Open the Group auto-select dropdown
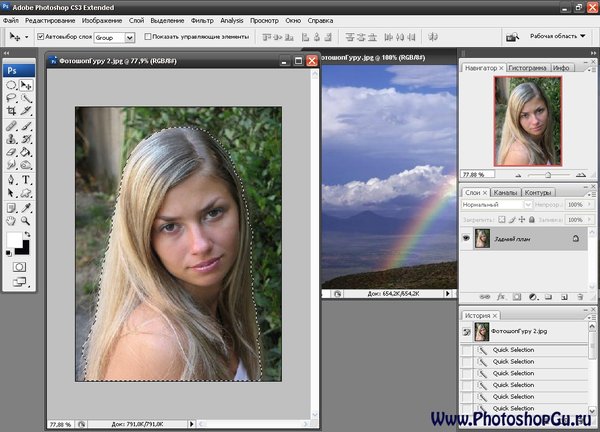600x432 pixels. pos(114,37)
